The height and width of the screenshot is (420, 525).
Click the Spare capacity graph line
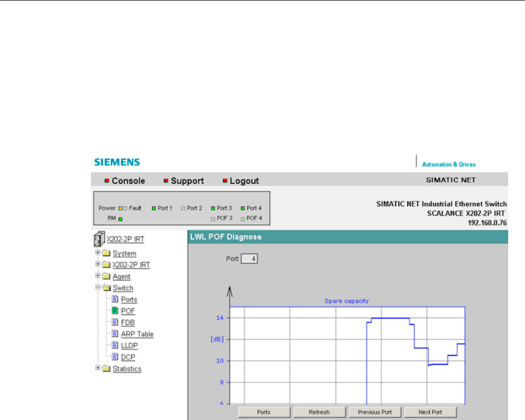click(390, 318)
